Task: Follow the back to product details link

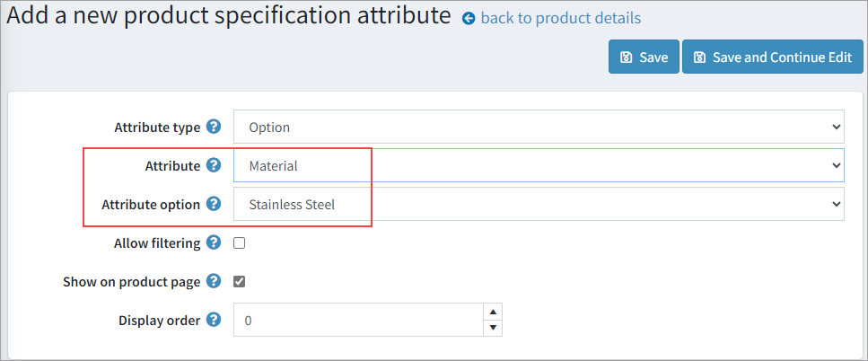Action: 560,18
